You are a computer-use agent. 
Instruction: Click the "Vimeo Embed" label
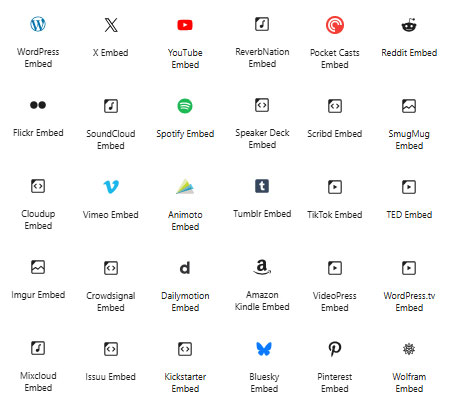[111, 215]
